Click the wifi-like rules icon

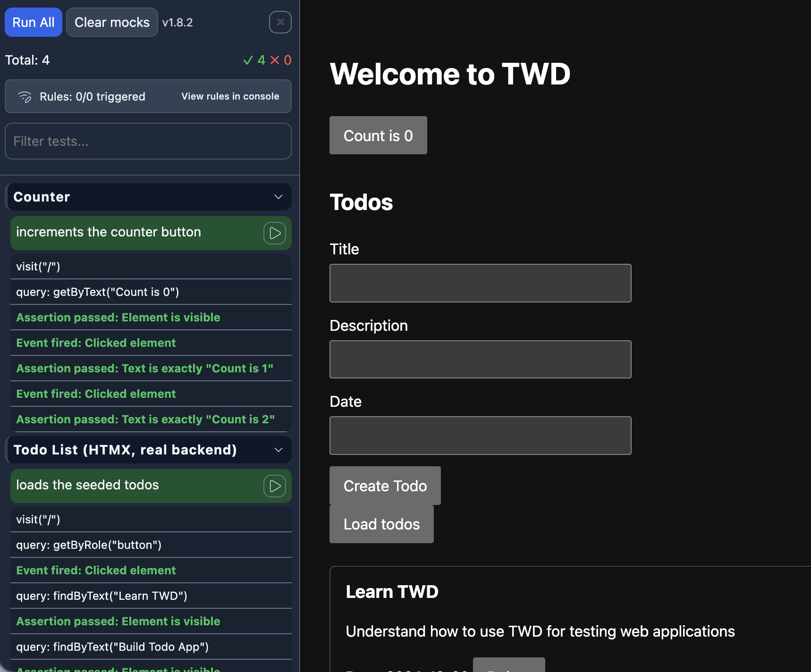25,97
